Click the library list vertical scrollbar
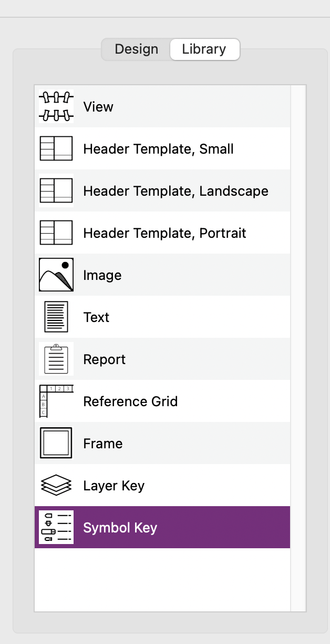 [x=298, y=347]
